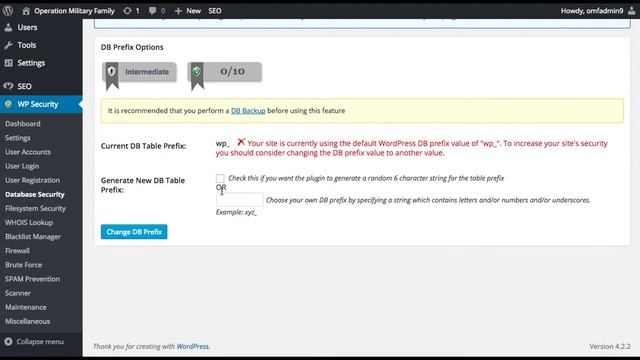
Task: Open the SEO admin bar menu
Action: [215, 11]
